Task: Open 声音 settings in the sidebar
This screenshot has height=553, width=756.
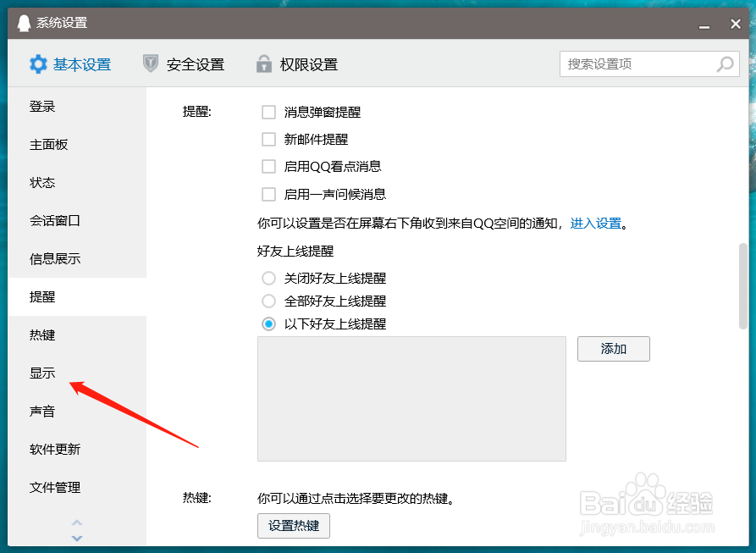Action: [x=42, y=411]
